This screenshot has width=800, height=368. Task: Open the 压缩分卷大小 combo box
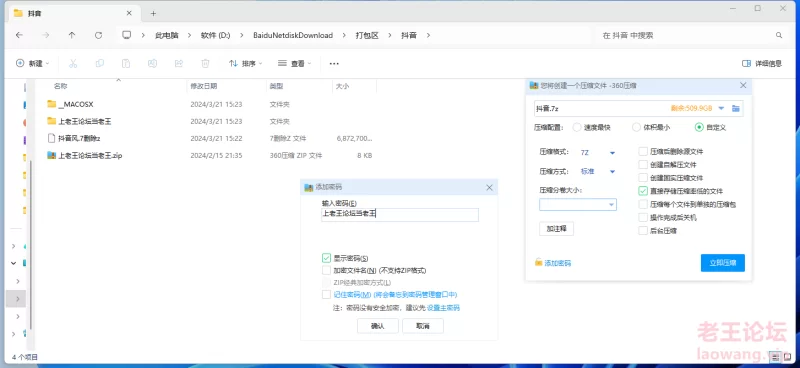[x=578, y=205]
